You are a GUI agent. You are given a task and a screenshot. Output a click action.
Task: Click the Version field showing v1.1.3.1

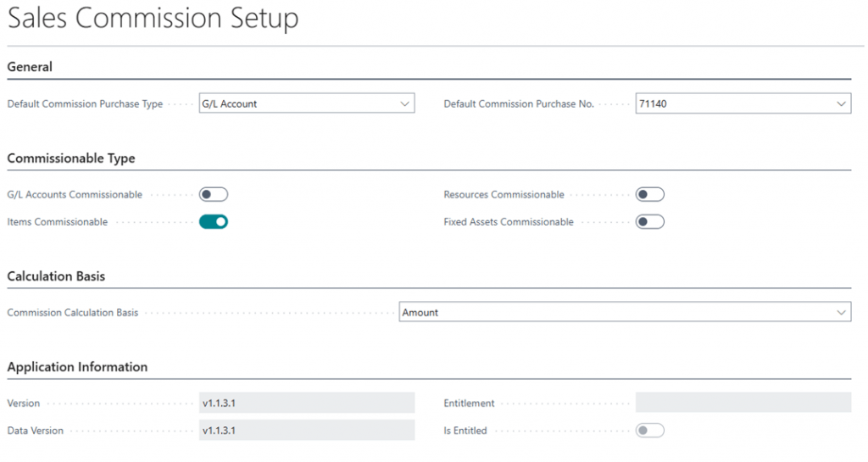pos(306,404)
